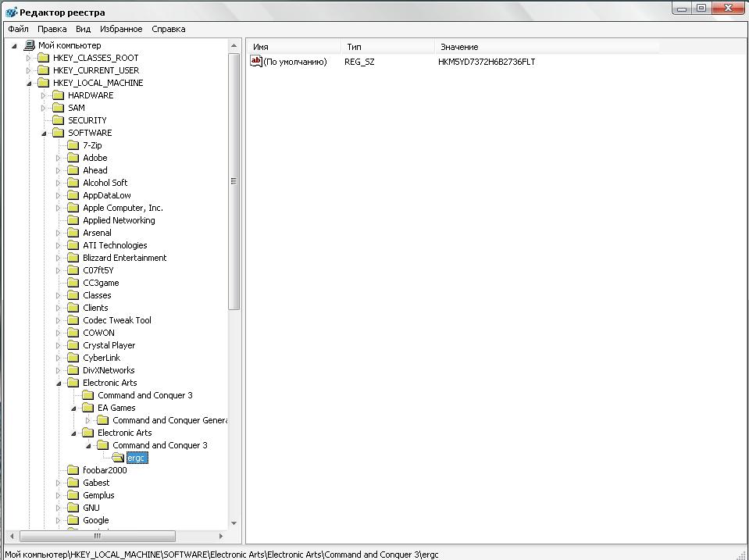Screen dimensions: 749x560
Task: Click the SAM folder icon
Action: [x=59, y=108]
